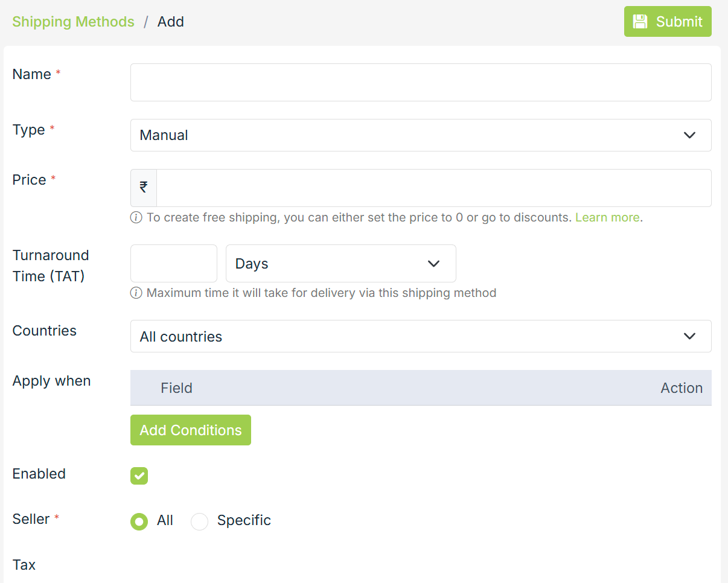Select the All seller radio button

point(139,521)
